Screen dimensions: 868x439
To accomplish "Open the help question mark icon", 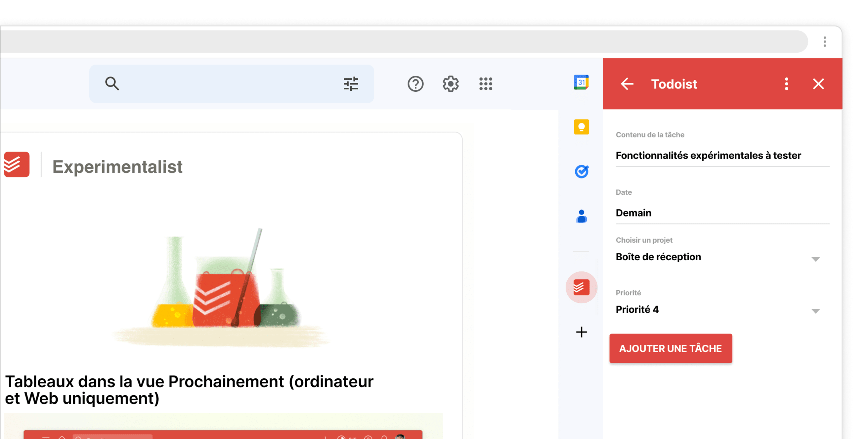I will (x=415, y=84).
